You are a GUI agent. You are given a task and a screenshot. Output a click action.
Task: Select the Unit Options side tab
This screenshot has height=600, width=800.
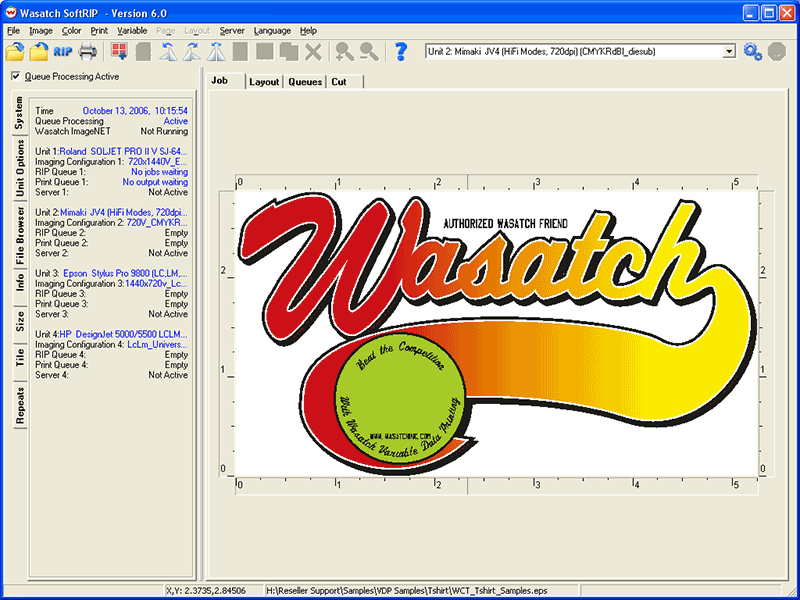[20, 168]
